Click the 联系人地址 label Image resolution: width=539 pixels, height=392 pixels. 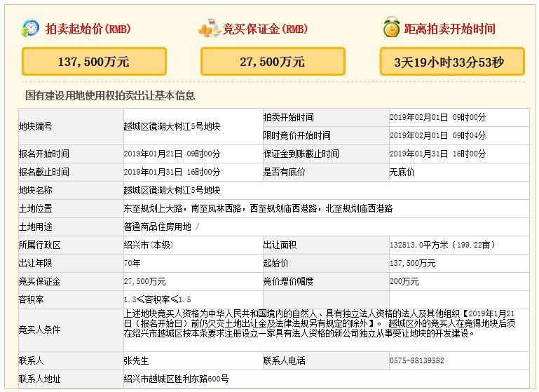39,379
